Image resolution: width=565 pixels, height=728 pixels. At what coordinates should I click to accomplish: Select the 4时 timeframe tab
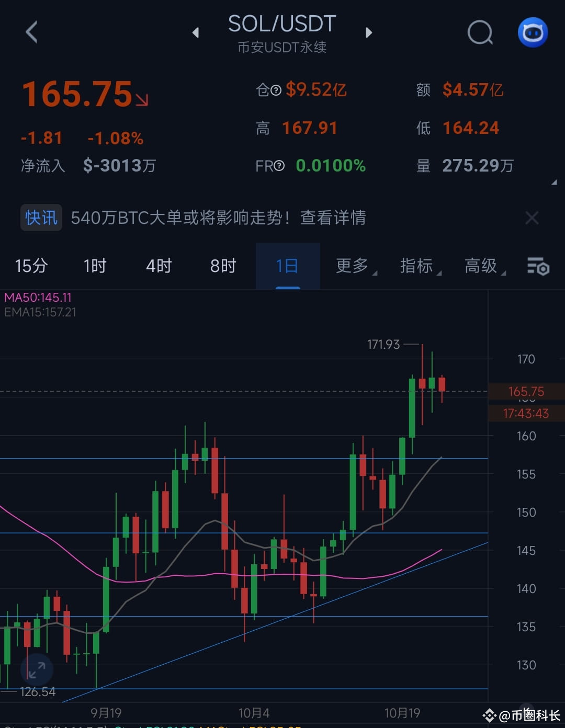(x=158, y=266)
